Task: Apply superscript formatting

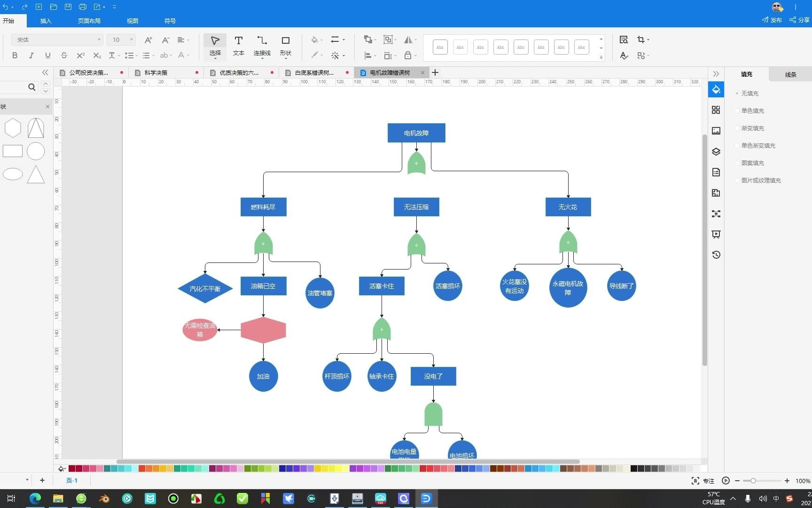Action: (80, 56)
